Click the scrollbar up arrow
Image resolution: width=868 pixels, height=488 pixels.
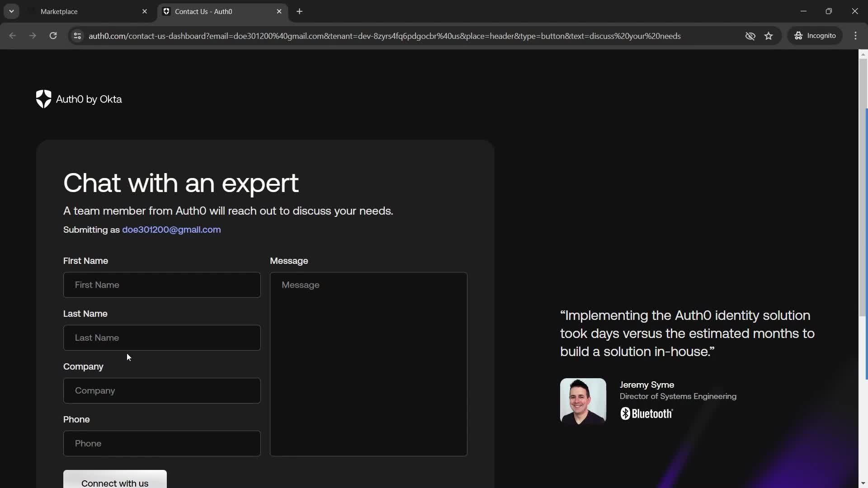tap(863, 54)
